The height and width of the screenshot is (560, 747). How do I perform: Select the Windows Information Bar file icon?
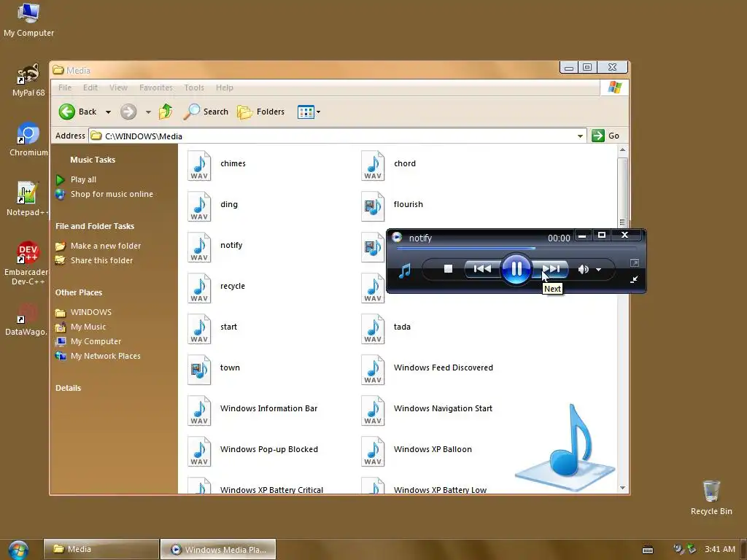199,411
